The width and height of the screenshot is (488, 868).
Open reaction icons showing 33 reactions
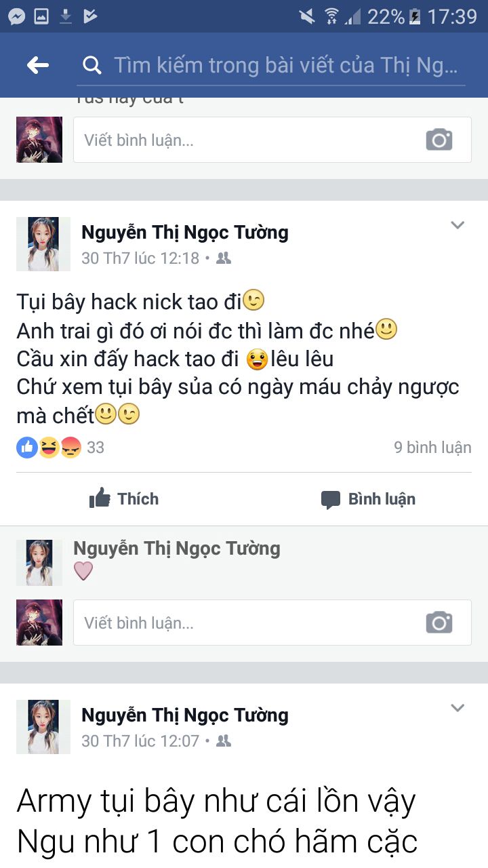[x=60, y=448]
